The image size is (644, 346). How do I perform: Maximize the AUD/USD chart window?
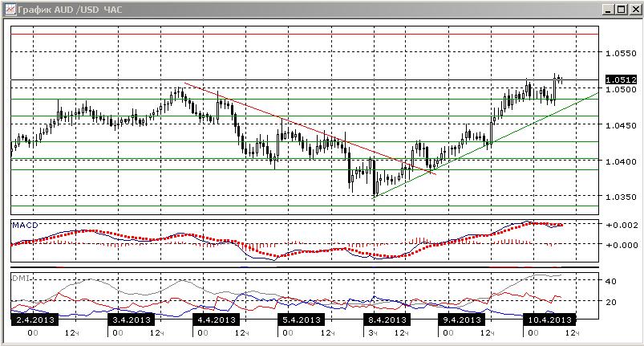click(x=621, y=10)
